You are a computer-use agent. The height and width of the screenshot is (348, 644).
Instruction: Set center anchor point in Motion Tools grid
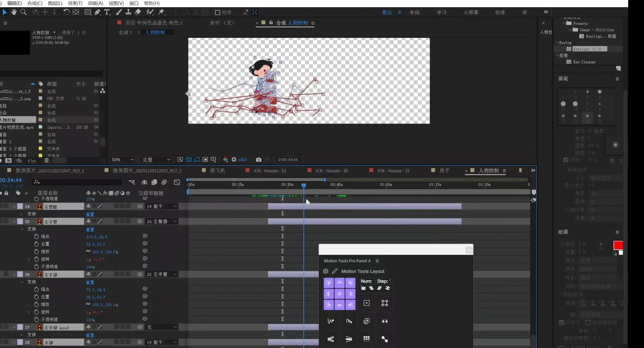(x=340, y=294)
